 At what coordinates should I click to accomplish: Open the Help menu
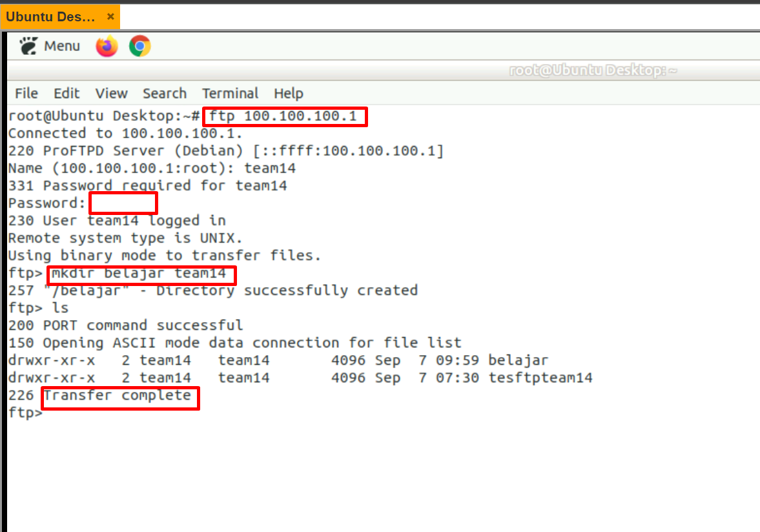point(289,93)
